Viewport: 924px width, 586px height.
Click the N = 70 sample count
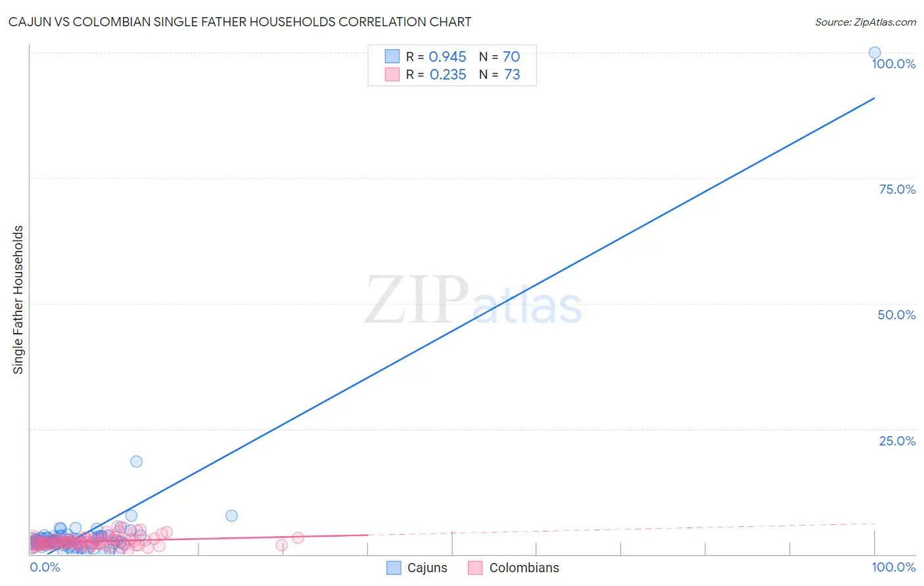(x=499, y=57)
